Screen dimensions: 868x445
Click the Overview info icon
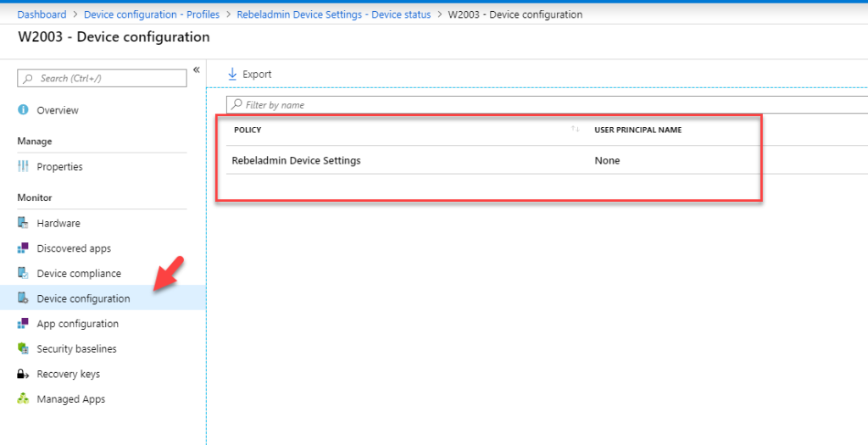tap(23, 110)
